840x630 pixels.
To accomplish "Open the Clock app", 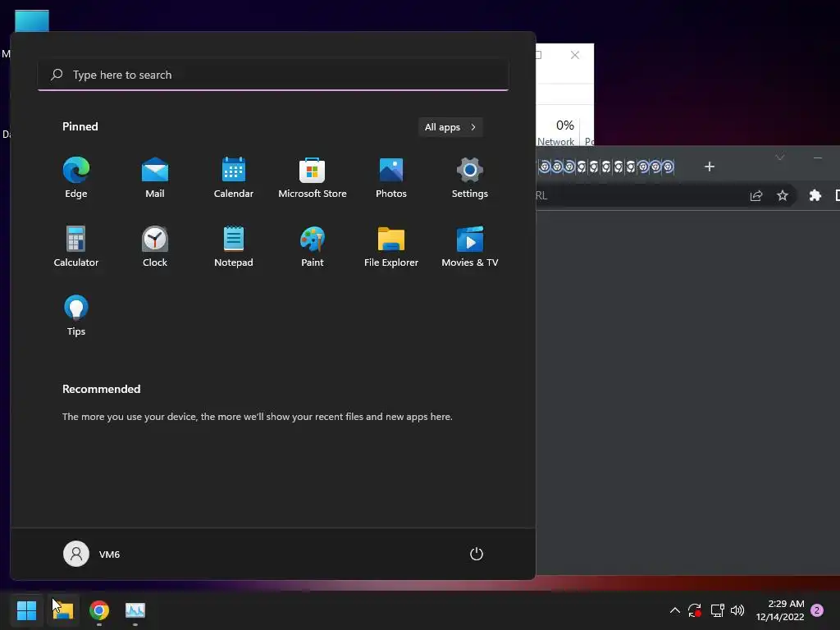I will [x=155, y=247].
